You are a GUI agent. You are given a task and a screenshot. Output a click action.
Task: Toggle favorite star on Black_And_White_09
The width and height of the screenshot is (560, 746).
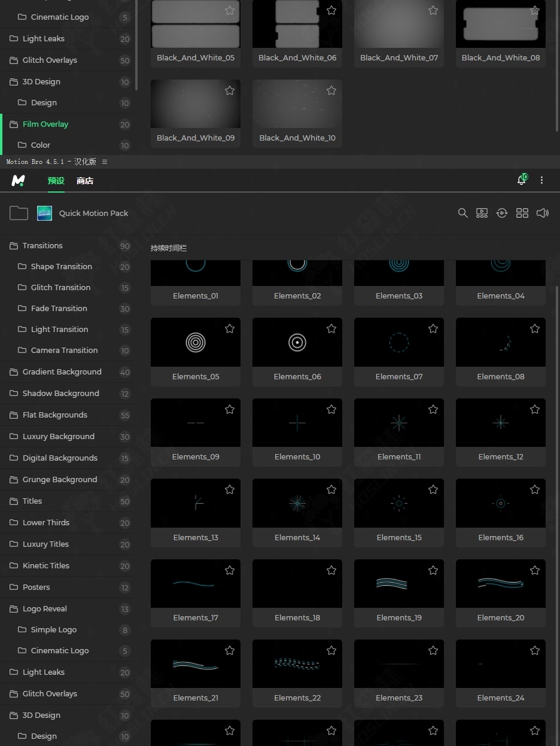[230, 90]
